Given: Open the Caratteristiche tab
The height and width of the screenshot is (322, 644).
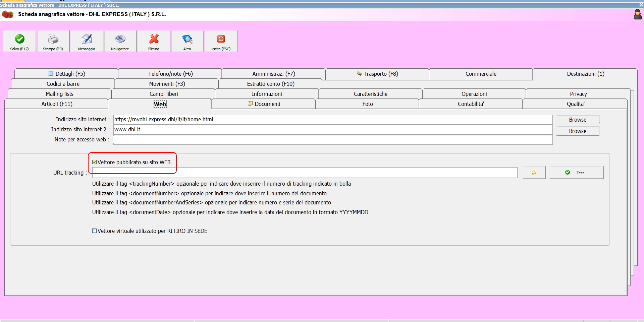Looking at the screenshot, I should pos(371,94).
